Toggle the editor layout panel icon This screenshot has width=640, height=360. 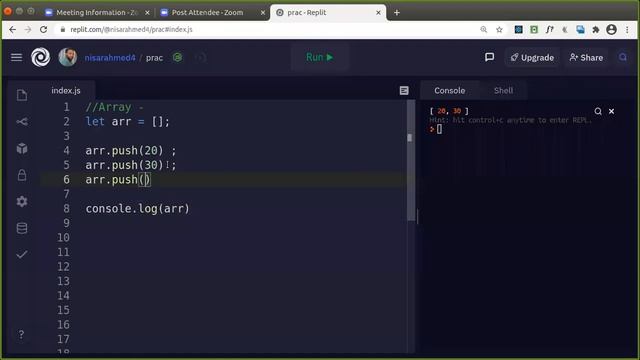[x=404, y=91]
